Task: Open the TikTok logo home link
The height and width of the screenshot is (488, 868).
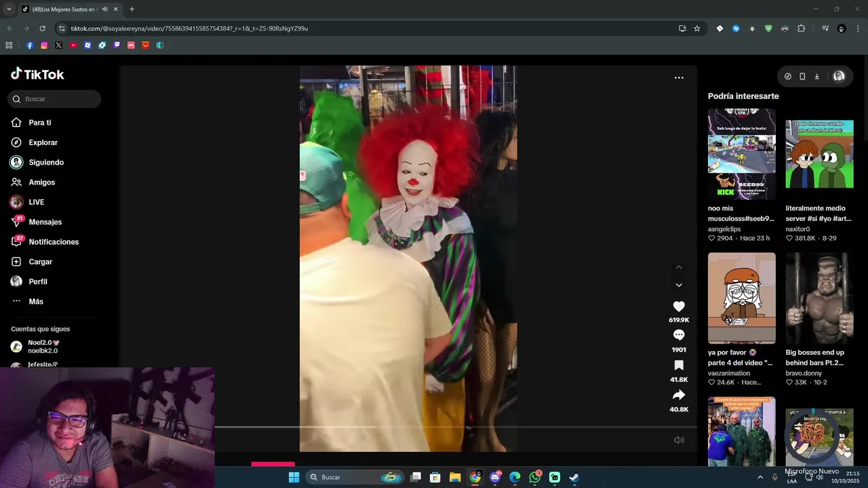Action: pos(37,74)
